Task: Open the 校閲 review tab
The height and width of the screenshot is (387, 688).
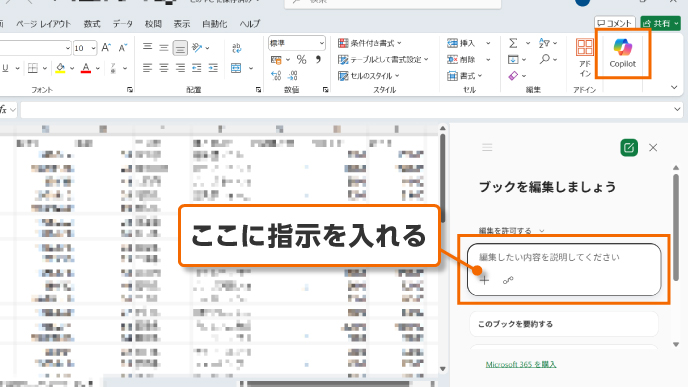Action: (153, 24)
